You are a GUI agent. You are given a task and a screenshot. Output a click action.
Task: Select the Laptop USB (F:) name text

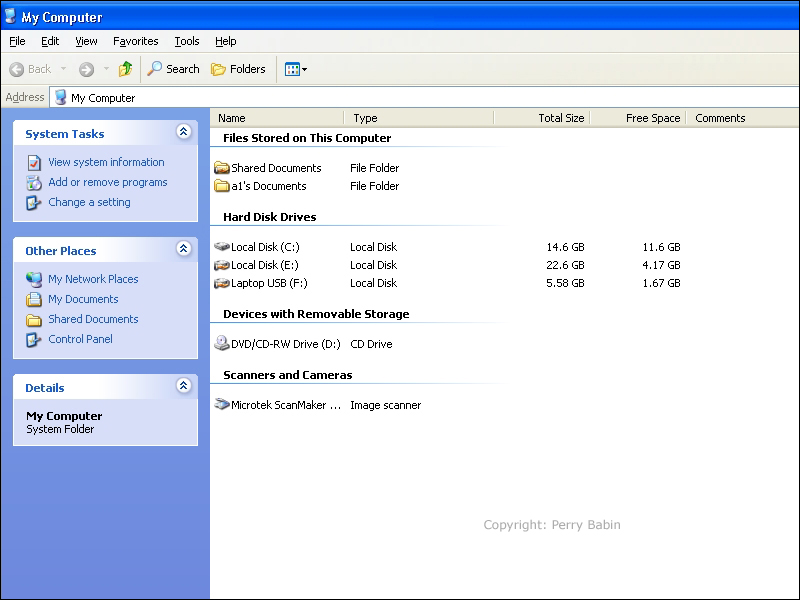pyautogui.click(x=269, y=283)
